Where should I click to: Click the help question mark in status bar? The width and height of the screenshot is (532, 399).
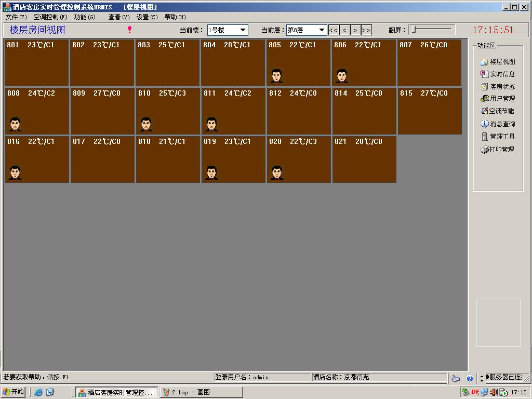(470, 379)
